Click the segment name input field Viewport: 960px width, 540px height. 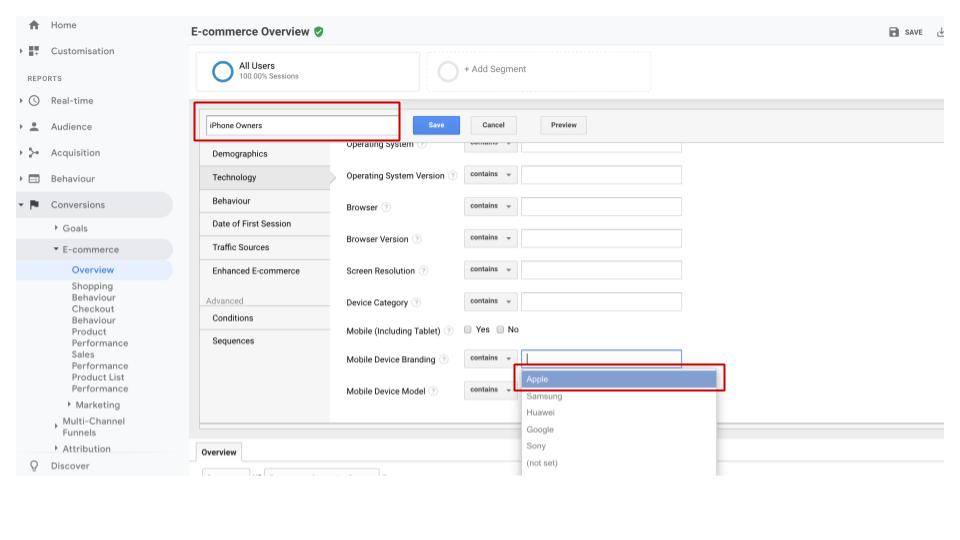300,125
